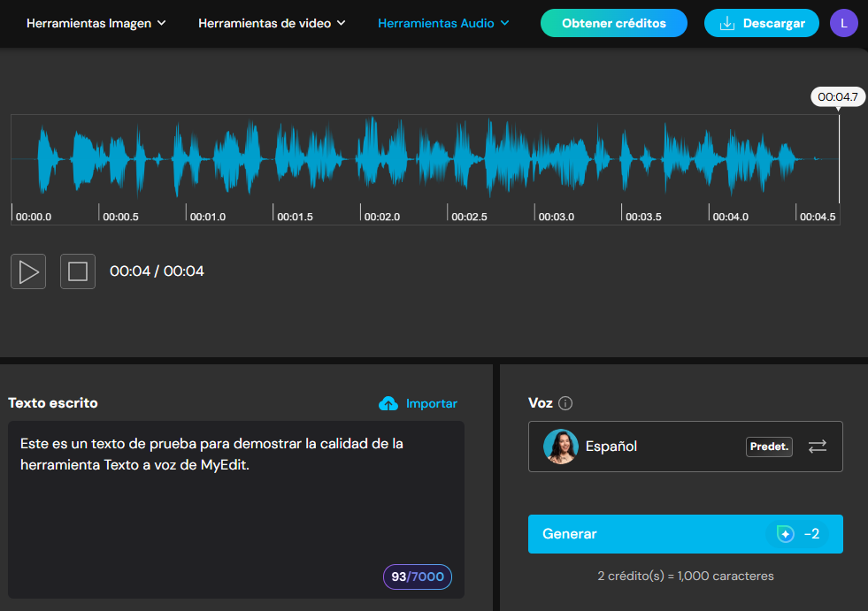
Task: Click the credit badge icon on Generar
Action: point(785,534)
